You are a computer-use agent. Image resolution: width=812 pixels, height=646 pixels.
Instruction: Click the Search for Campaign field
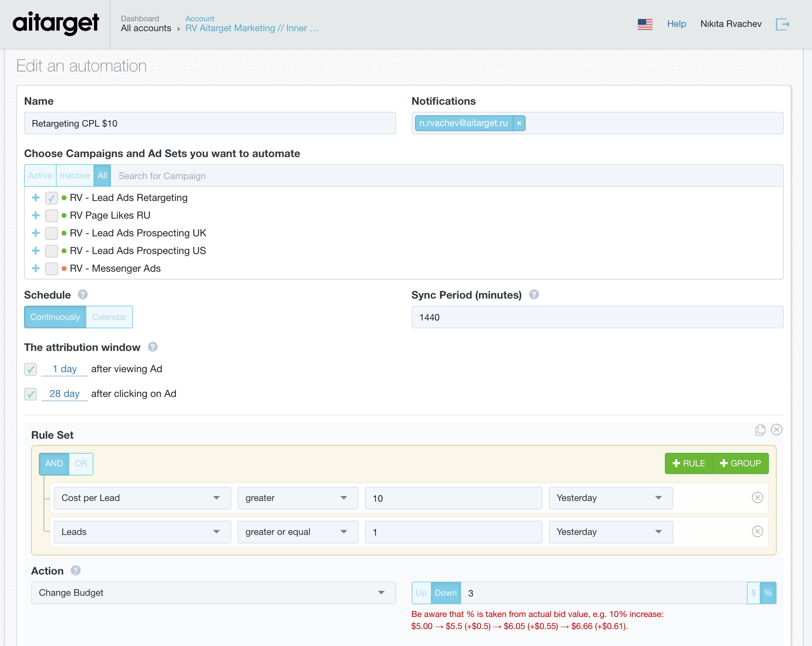pyautogui.click(x=447, y=176)
